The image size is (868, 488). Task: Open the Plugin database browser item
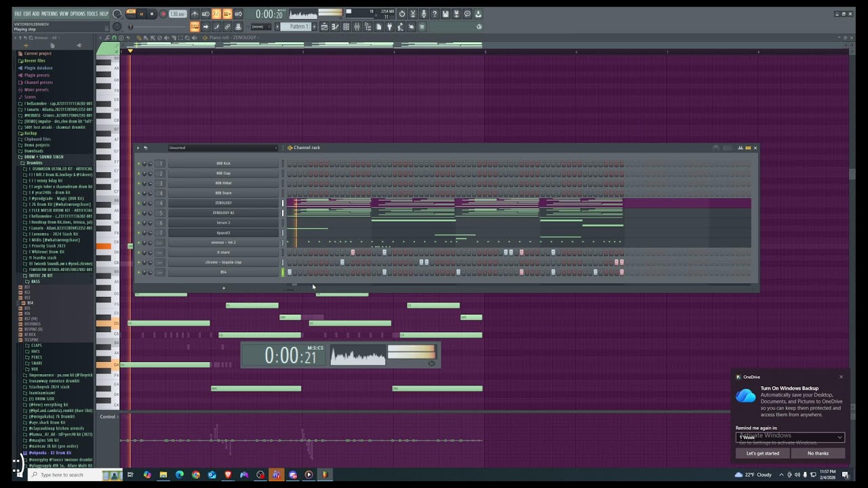point(38,68)
